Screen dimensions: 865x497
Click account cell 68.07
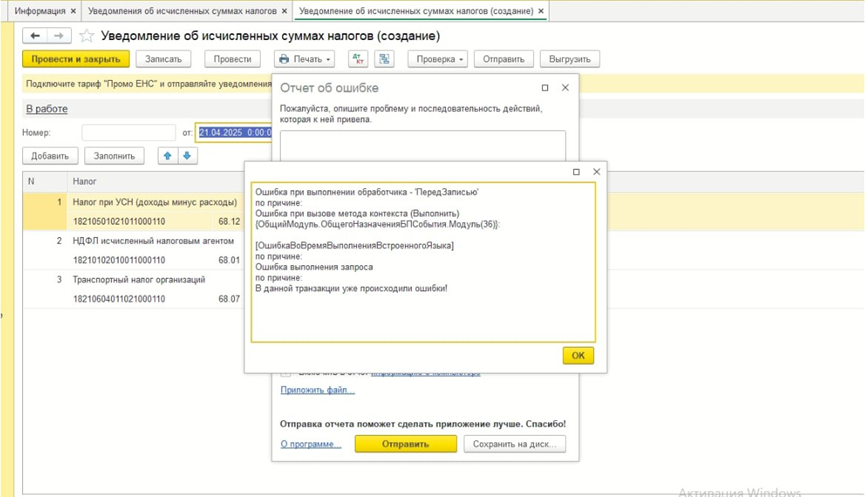pyautogui.click(x=229, y=299)
